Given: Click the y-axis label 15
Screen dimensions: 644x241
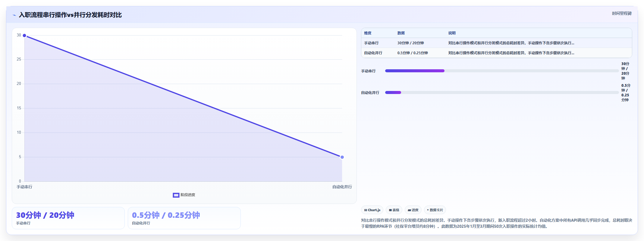Looking at the screenshot, I should [19, 108].
